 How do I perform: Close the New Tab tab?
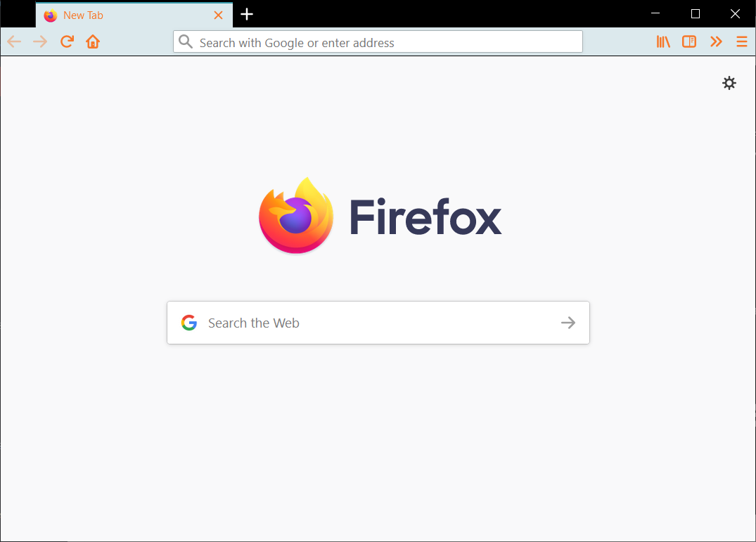[x=218, y=14]
